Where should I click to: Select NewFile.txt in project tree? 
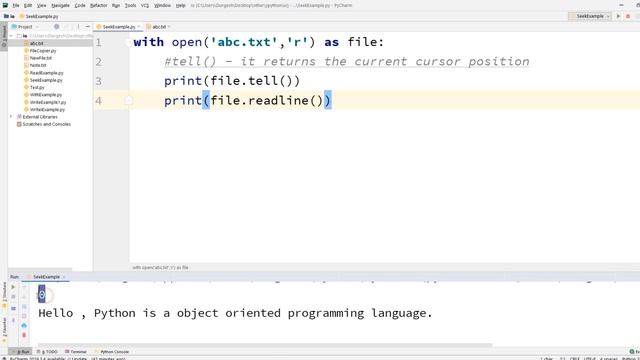[40, 58]
